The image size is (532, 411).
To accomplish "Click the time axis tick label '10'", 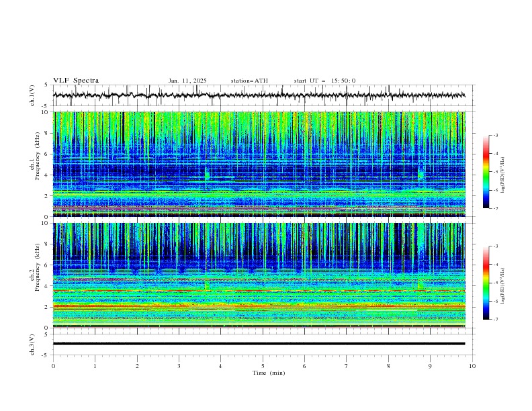I will coord(472,366).
